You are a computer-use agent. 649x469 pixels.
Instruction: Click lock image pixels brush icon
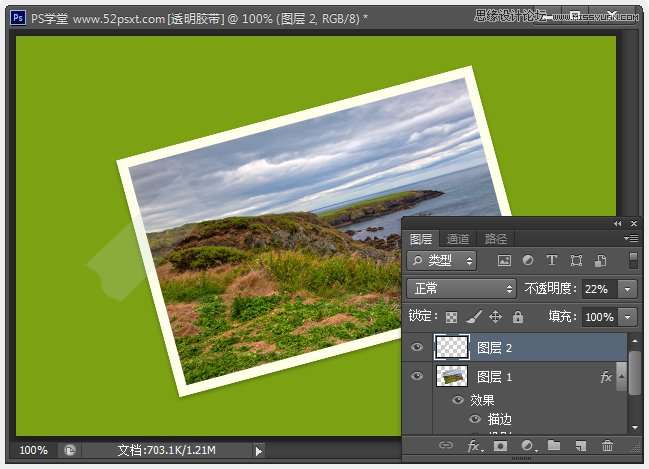point(473,317)
